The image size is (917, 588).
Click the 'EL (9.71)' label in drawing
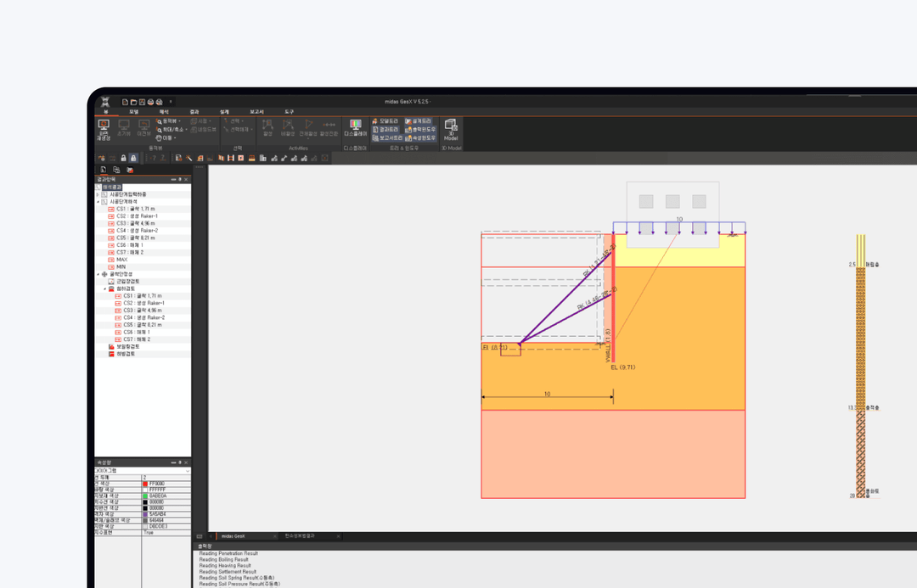pyautogui.click(x=623, y=367)
